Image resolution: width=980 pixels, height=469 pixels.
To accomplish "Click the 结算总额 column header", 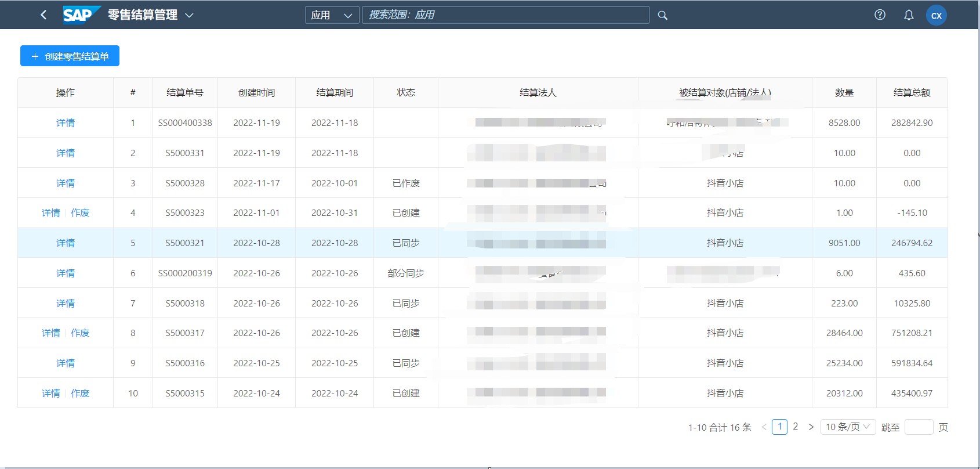I will [x=912, y=93].
